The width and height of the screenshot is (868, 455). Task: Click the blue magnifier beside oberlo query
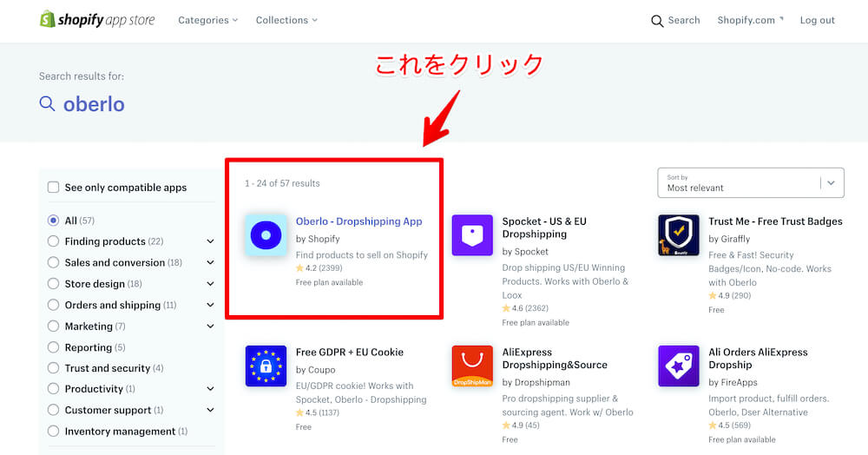point(47,103)
